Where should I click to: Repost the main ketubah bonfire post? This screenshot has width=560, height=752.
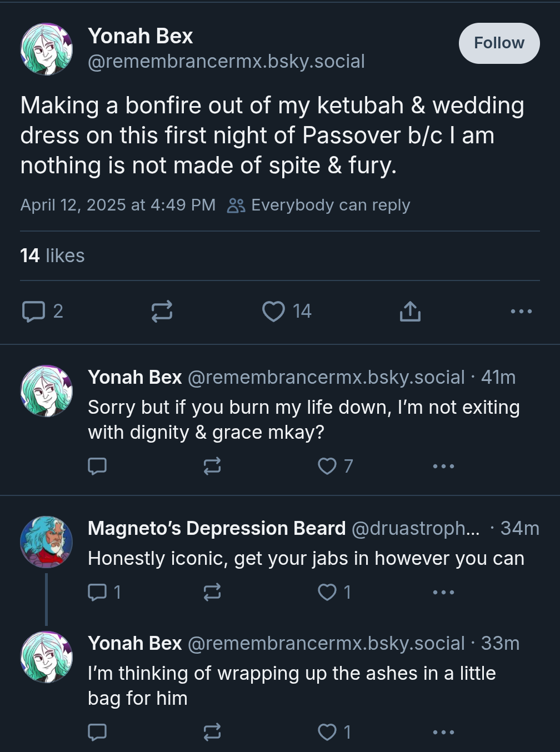[162, 311]
